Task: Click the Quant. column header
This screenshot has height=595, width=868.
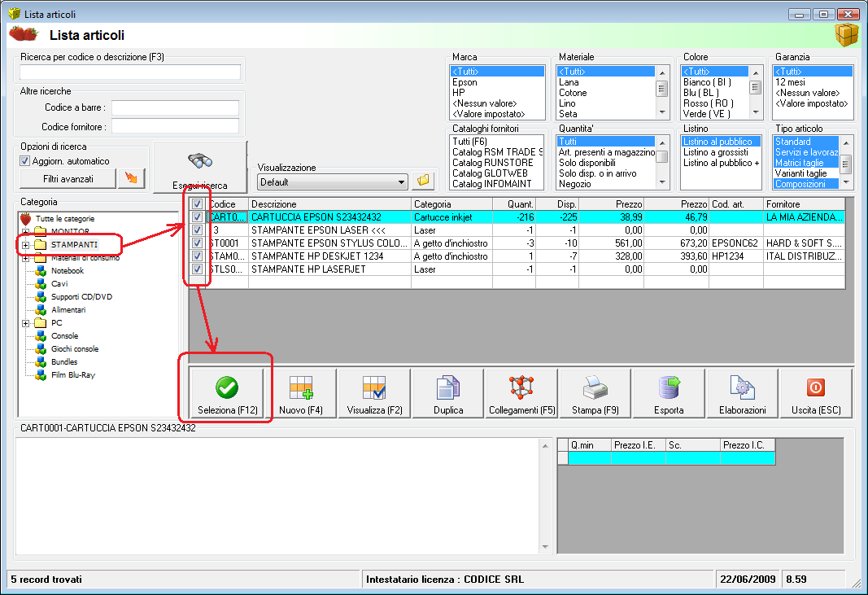Action: point(514,203)
